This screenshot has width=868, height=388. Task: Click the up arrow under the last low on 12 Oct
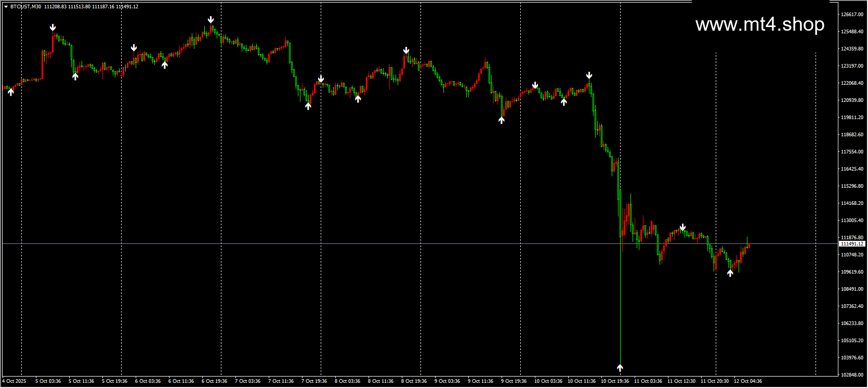[x=730, y=273]
